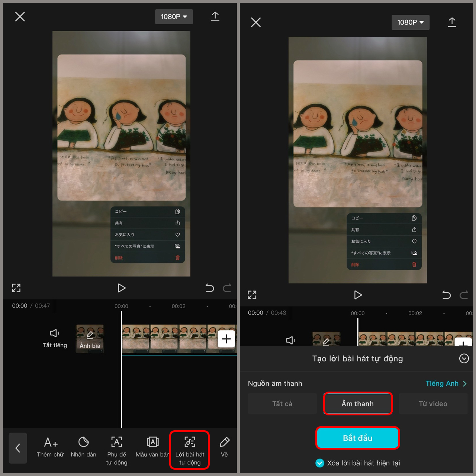This screenshot has height=476, width=476.
Task: Close the editor in the left screen
Action: pos(20,16)
